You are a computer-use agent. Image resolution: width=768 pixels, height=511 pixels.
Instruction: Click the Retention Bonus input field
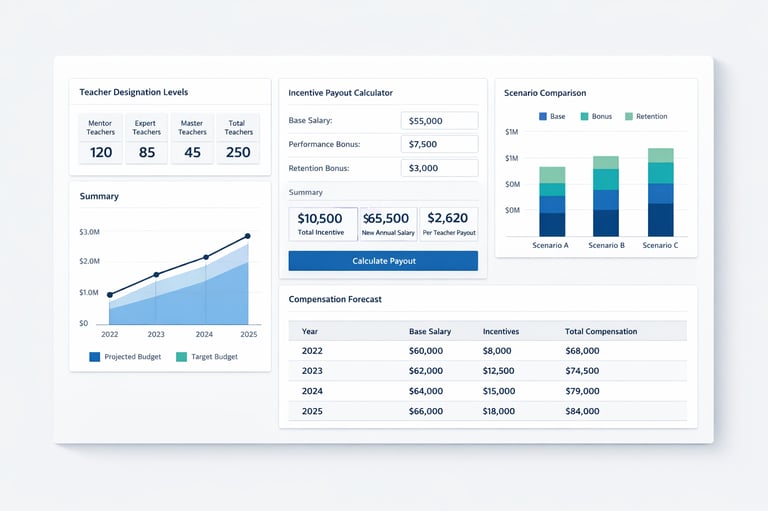pyautogui.click(x=439, y=168)
